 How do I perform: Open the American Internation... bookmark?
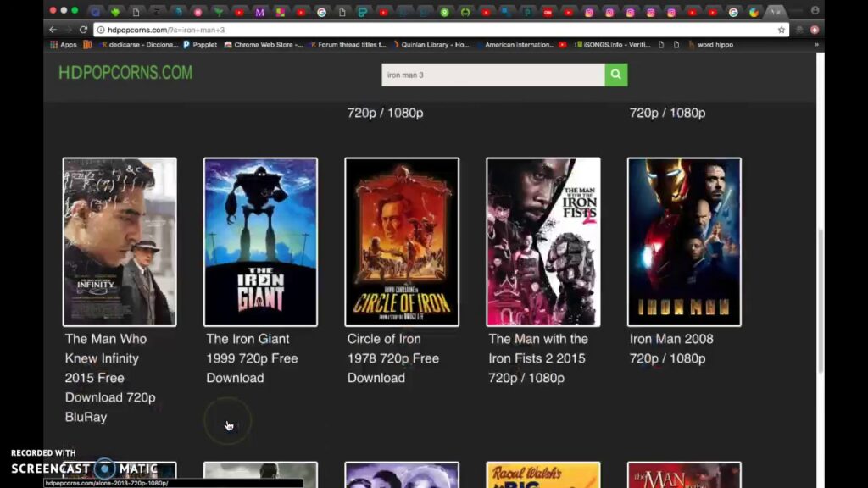pyautogui.click(x=515, y=45)
